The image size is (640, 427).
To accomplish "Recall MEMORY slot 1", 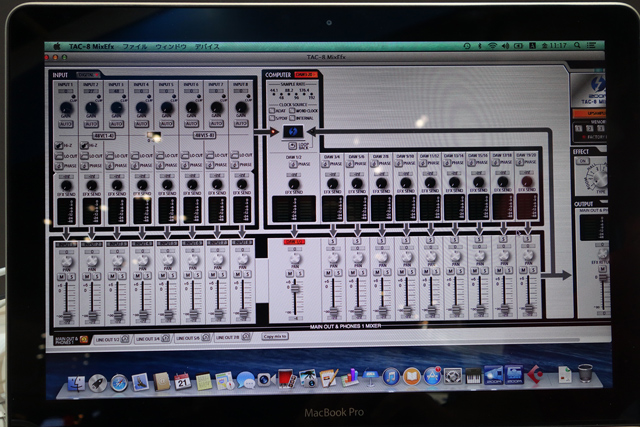I will tap(578, 128).
